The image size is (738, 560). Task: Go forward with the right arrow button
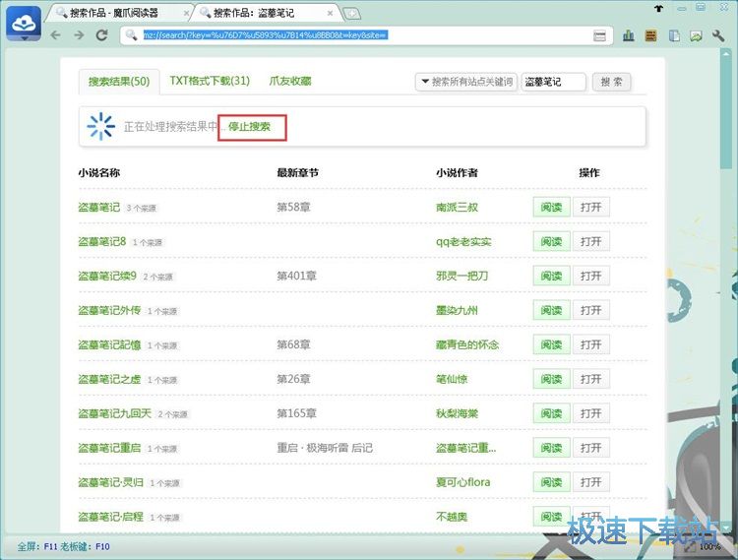pyautogui.click(x=78, y=35)
